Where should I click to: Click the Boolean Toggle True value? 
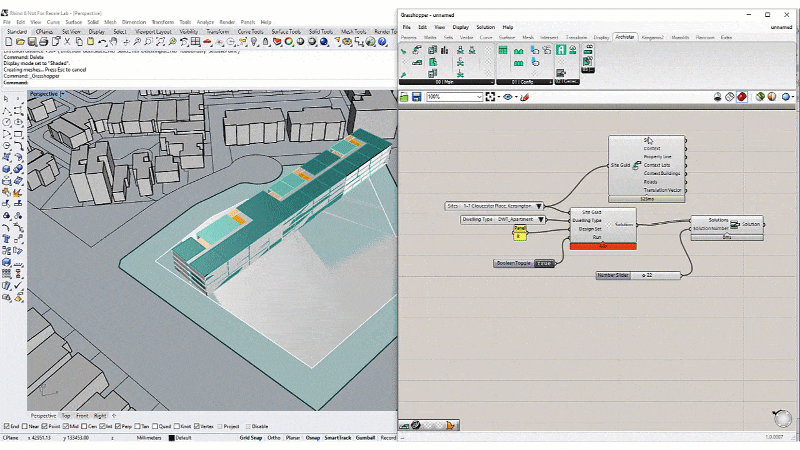coord(545,263)
